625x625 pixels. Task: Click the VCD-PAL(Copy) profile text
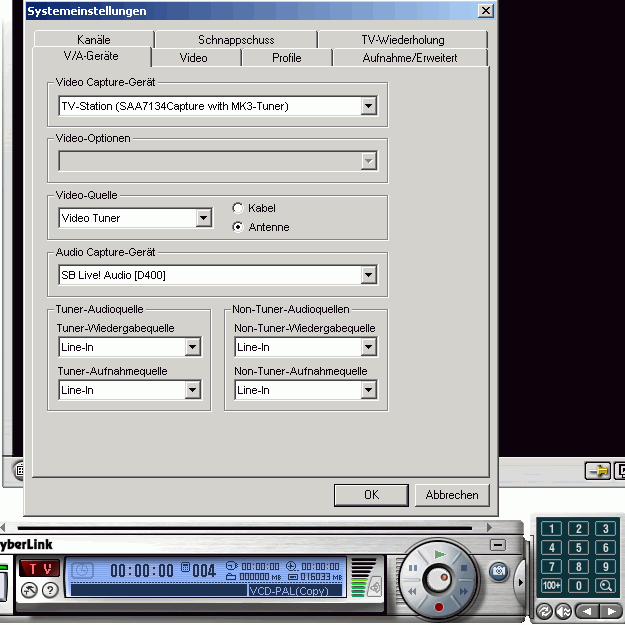tap(289, 590)
